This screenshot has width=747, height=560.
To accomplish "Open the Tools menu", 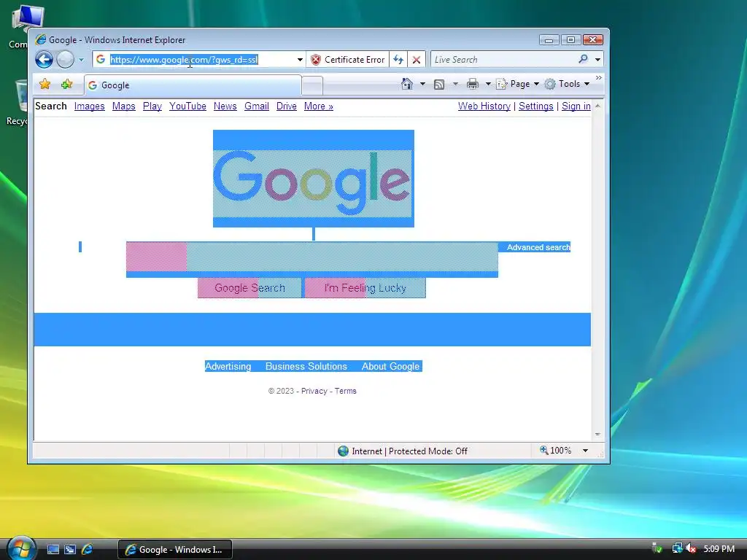I will point(567,84).
